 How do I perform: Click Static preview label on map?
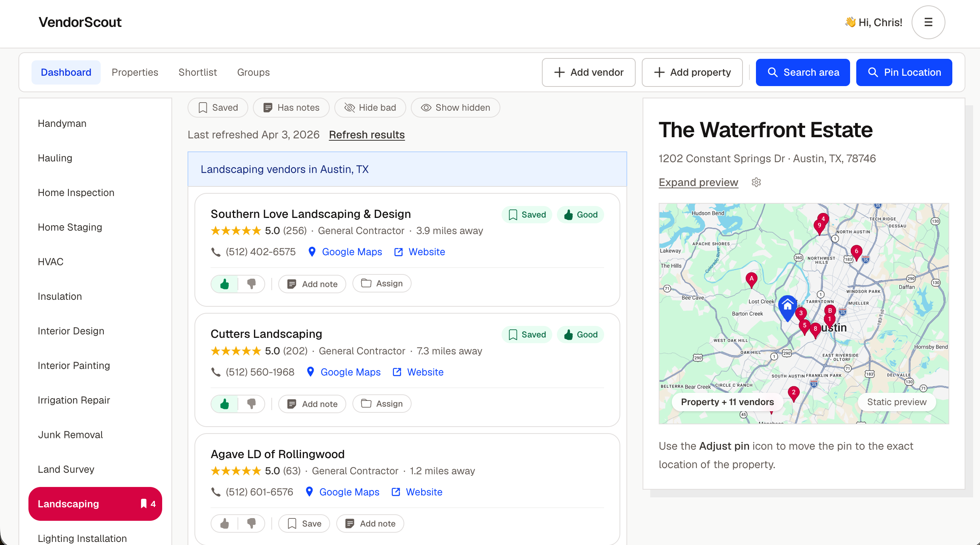pyautogui.click(x=897, y=402)
